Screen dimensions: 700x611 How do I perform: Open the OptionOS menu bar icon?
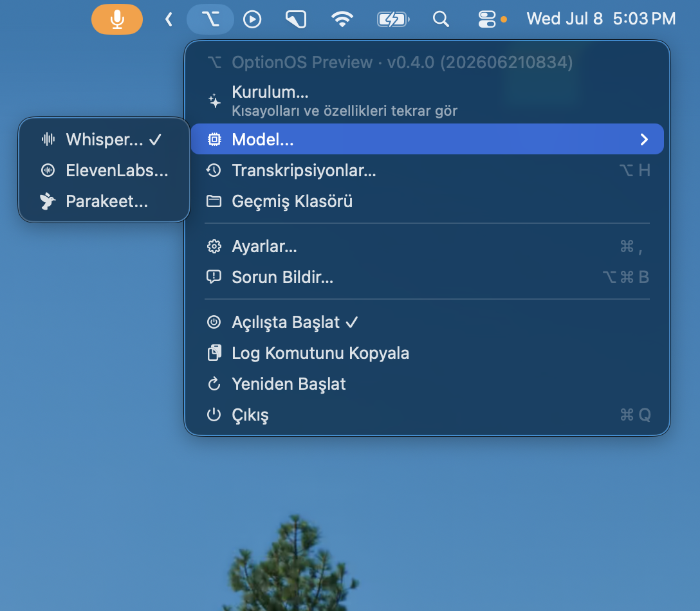pyautogui.click(x=210, y=19)
